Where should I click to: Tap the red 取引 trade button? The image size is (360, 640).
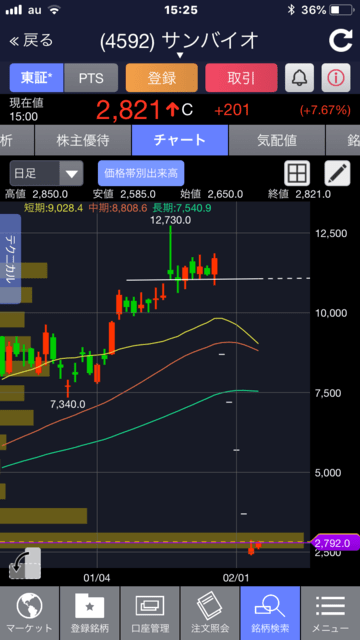click(241, 78)
